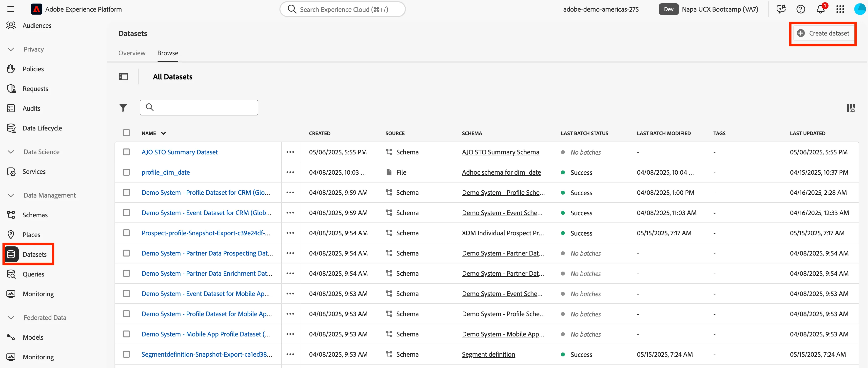Open the Segment definition schema link

coord(488,354)
